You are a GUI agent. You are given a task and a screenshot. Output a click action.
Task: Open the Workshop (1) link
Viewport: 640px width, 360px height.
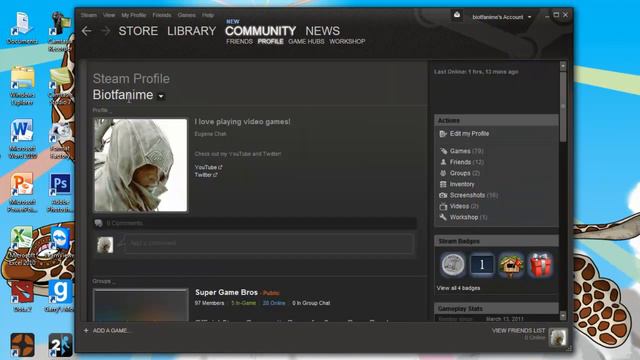point(468,217)
